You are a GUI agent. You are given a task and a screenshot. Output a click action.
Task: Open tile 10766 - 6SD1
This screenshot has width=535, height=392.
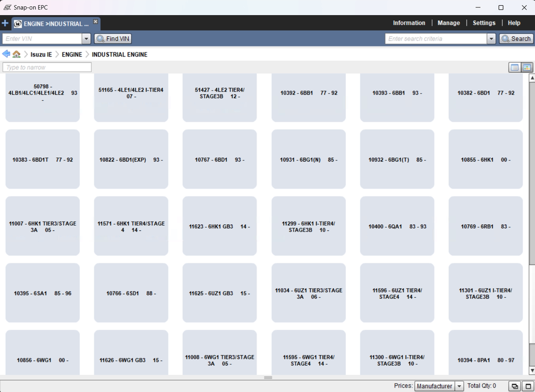(131, 293)
